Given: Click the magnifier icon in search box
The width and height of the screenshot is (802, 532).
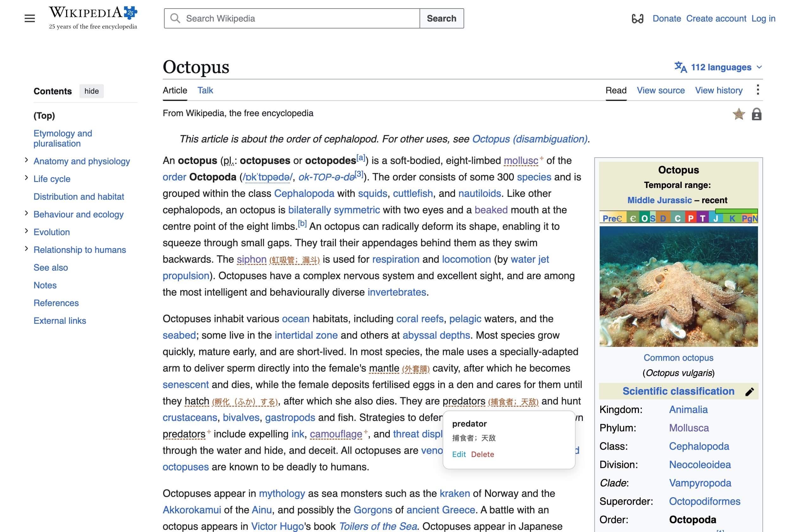Looking at the screenshot, I should [x=175, y=18].
